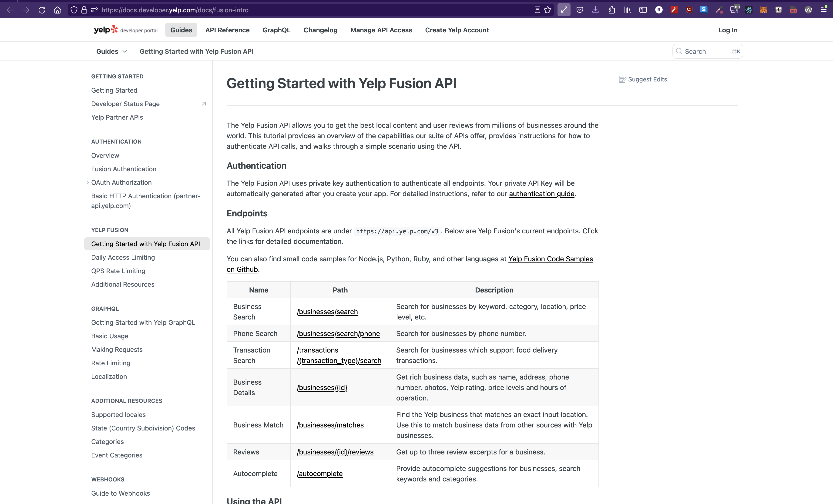833x504 pixels.
Task: Open Supported locales sidebar item
Action: point(118,415)
